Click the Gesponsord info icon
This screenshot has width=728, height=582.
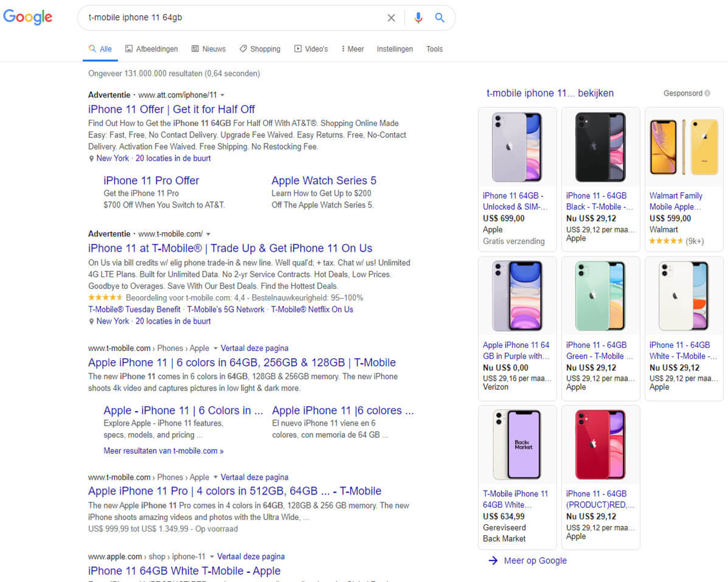707,93
